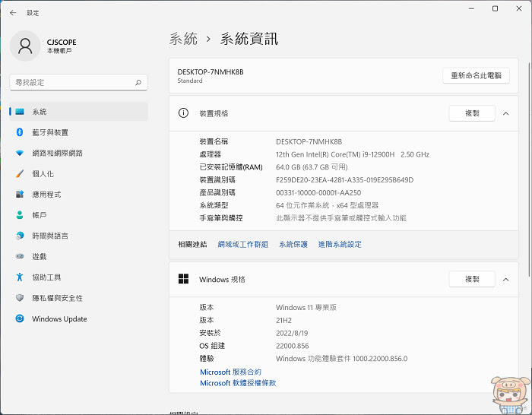Collapse the Windows 規格 section chevron
Screen dimensions: 532x415
coord(505,280)
